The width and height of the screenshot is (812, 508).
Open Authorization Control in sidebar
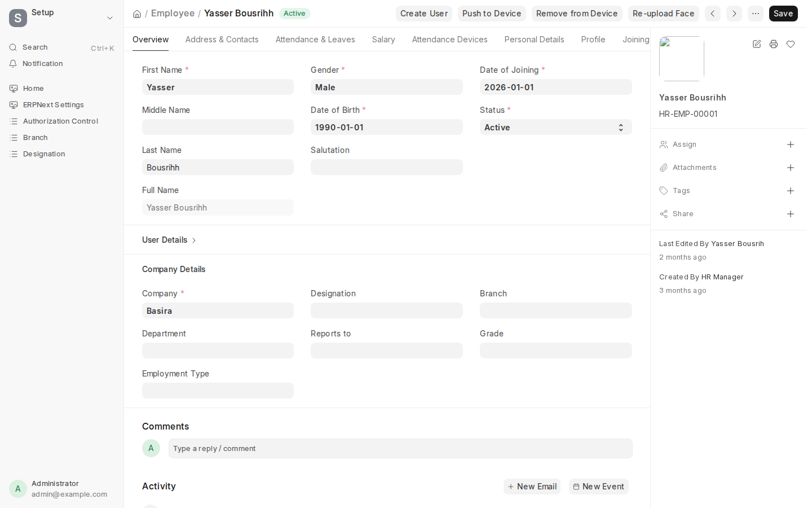pyautogui.click(x=60, y=121)
